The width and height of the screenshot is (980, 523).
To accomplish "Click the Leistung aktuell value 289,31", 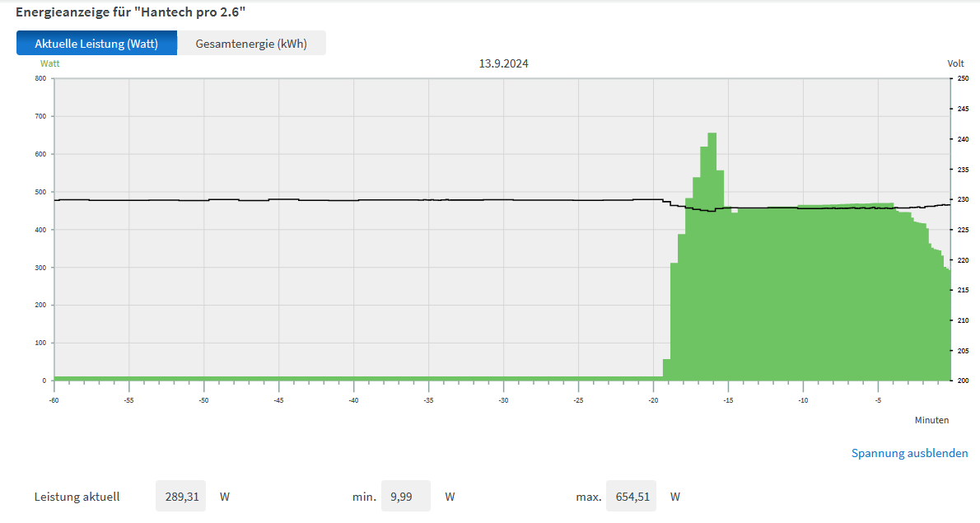I will coord(180,497).
